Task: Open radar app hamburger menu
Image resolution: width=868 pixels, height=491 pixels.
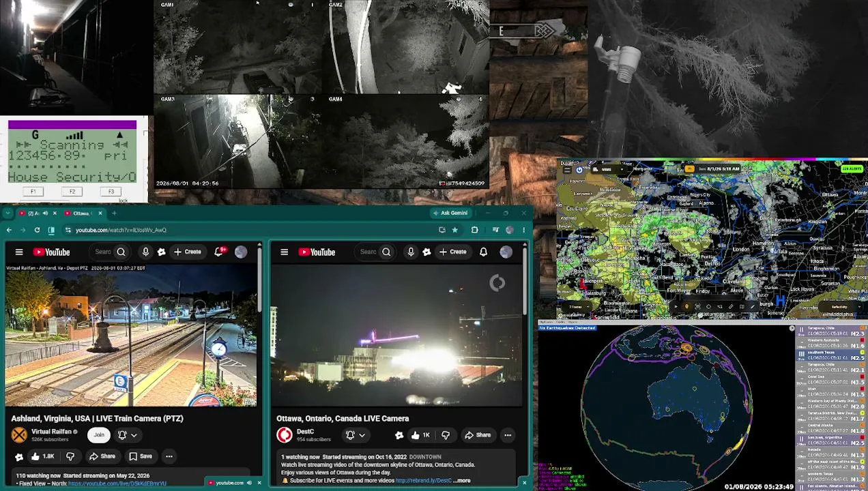Action: click(566, 169)
